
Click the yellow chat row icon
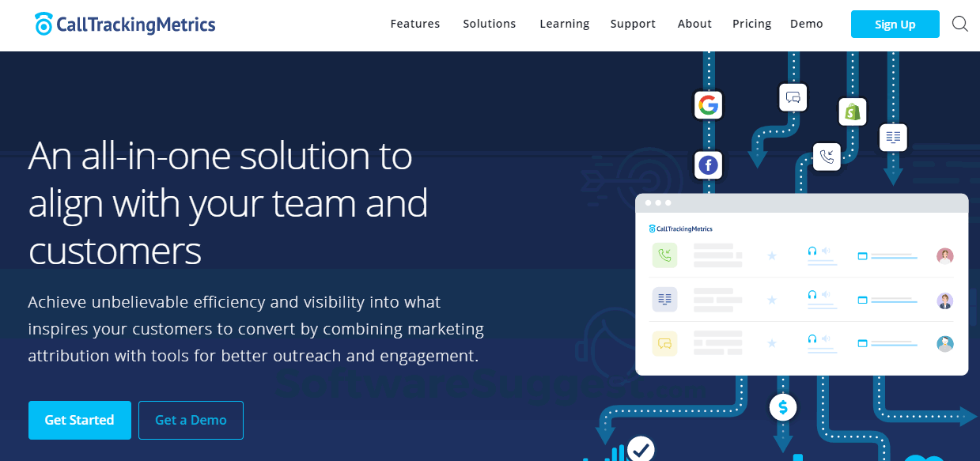point(664,343)
